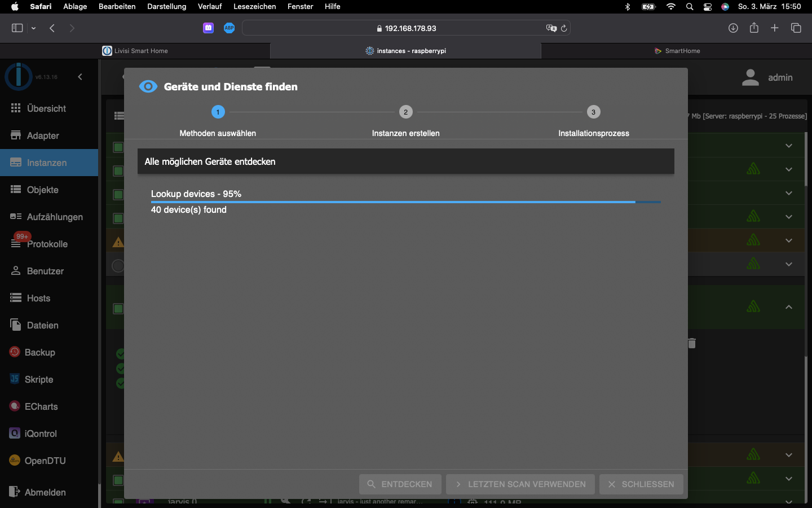812x508 pixels.
Task: Click the trash icon behind the dialog
Action: 692,343
